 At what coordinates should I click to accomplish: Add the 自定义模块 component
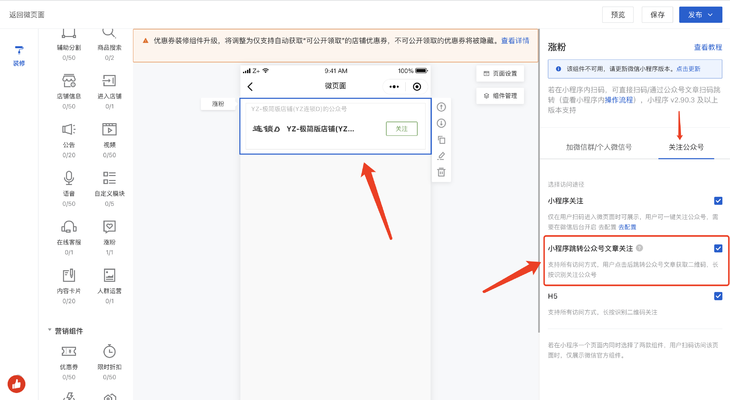pos(109,188)
